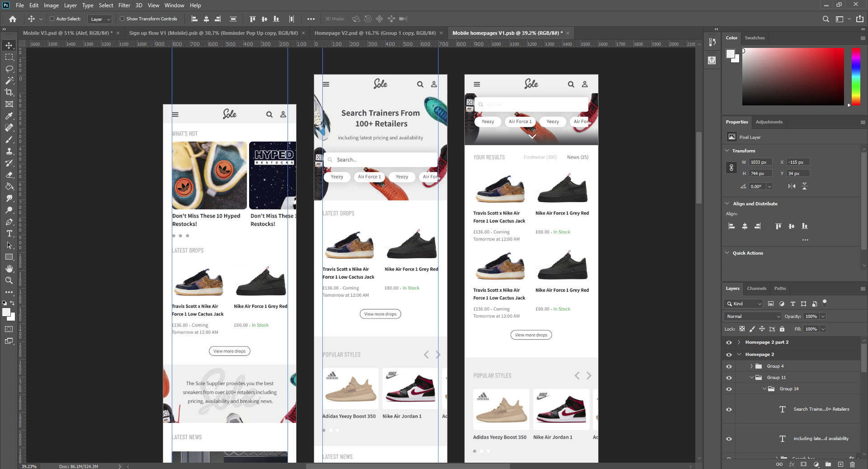Toggle visibility of Group 4
Viewport: 868px width, 469px height.
pos(729,366)
